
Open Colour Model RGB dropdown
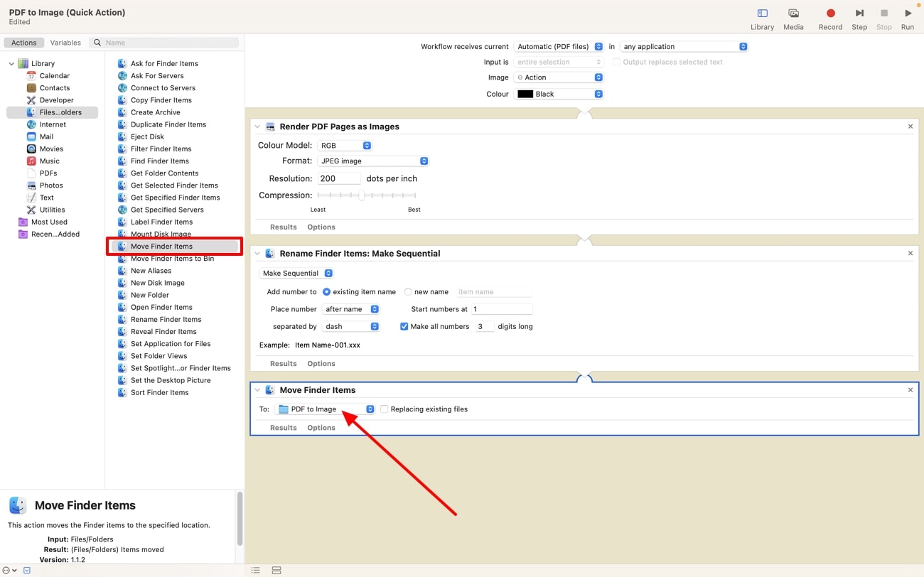pos(345,146)
